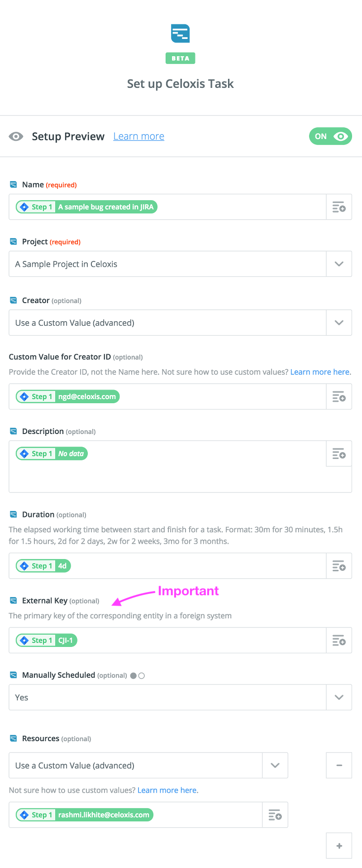Image resolution: width=362 pixels, height=868 pixels.
Task: Click the eye icon beside Setup Preview
Action: [16, 136]
